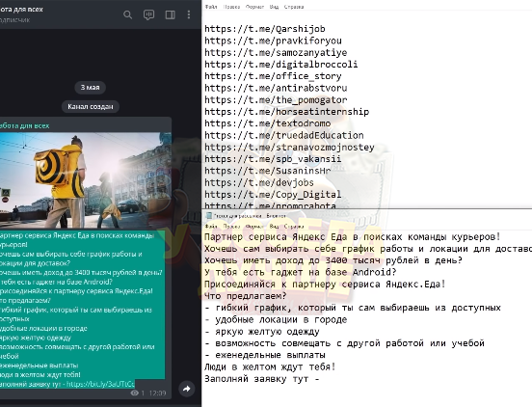
Task: Click the line https://t.me/spb_vakansii
Action: tap(273, 159)
